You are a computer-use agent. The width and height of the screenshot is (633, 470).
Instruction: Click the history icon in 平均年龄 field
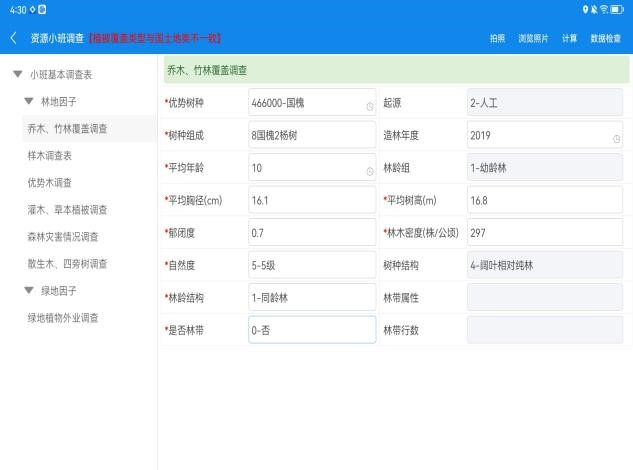(369, 172)
